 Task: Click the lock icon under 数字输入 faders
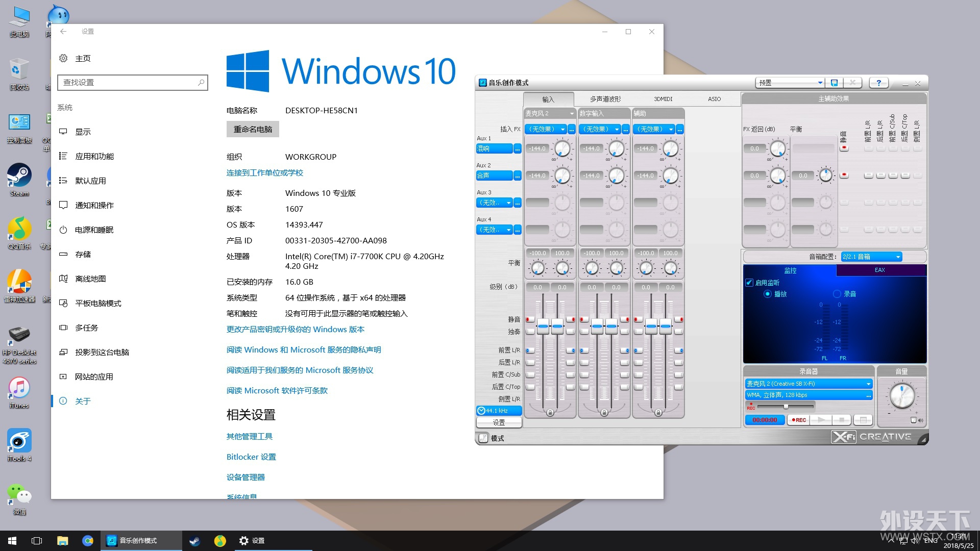604,412
